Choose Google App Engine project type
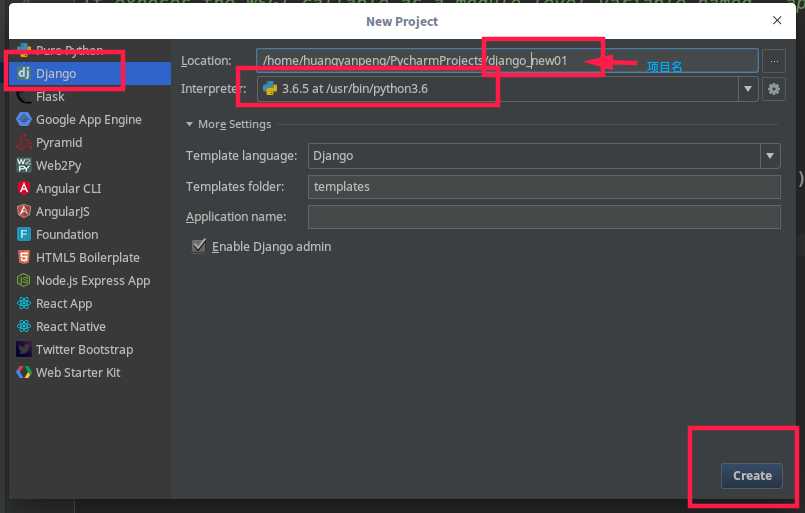This screenshot has height=513, width=805. tap(90, 120)
